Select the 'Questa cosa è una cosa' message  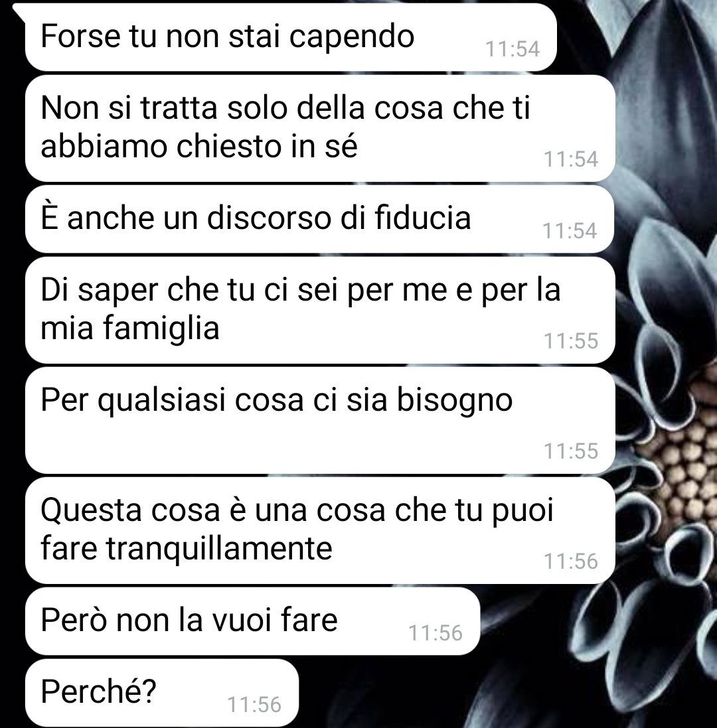pyautogui.click(x=320, y=530)
